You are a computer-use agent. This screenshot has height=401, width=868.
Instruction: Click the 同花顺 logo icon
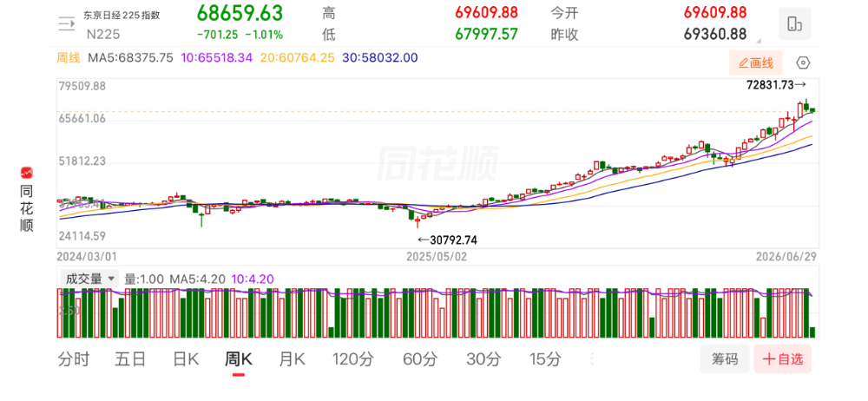[x=27, y=173]
